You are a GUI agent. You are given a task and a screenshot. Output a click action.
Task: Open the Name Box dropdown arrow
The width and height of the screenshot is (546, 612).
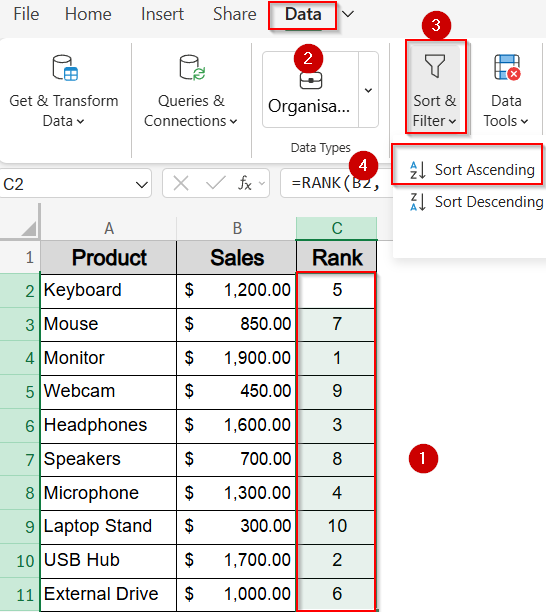point(142,184)
